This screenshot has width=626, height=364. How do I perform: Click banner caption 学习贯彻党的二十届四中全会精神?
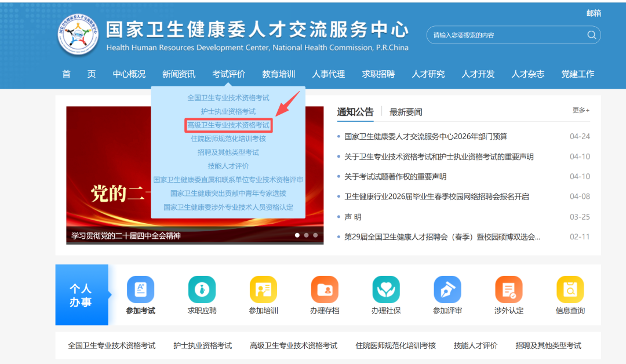click(126, 236)
